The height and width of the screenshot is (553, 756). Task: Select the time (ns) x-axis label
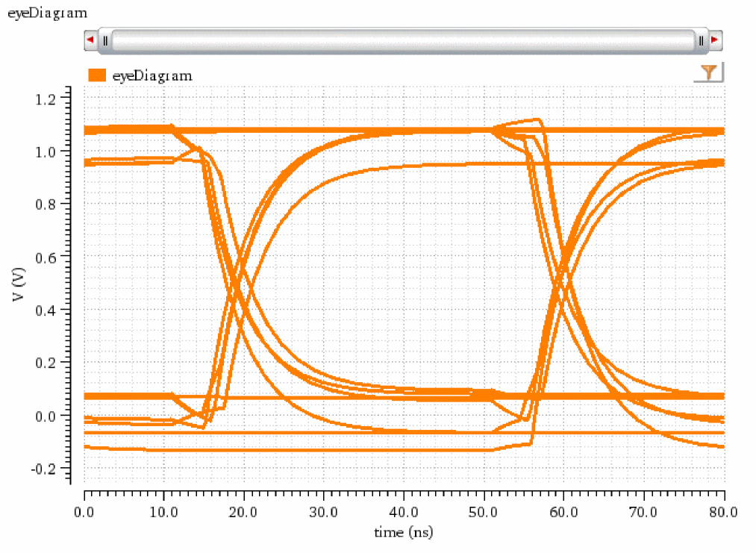pyautogui.click(x=403, y=532)
